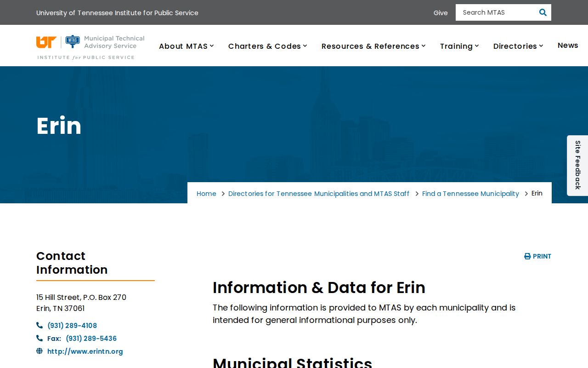Open Directories for Tennessee Municipalities and MTAS Staff breadcrumb

[319, 194]
